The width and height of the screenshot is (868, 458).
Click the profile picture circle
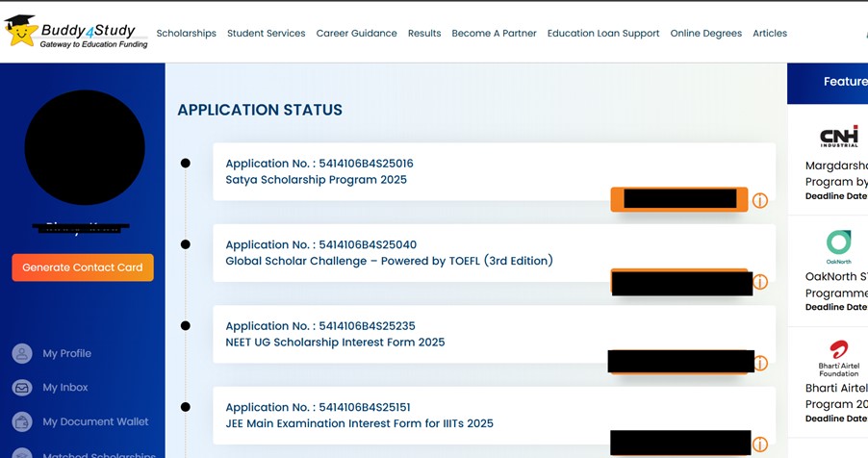[x=85, y=147]
